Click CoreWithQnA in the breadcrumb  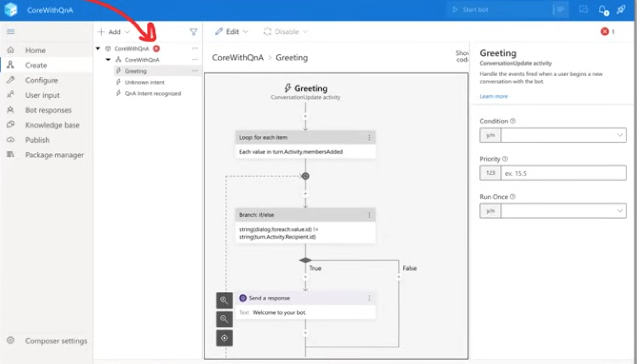(x=238, y=58)
